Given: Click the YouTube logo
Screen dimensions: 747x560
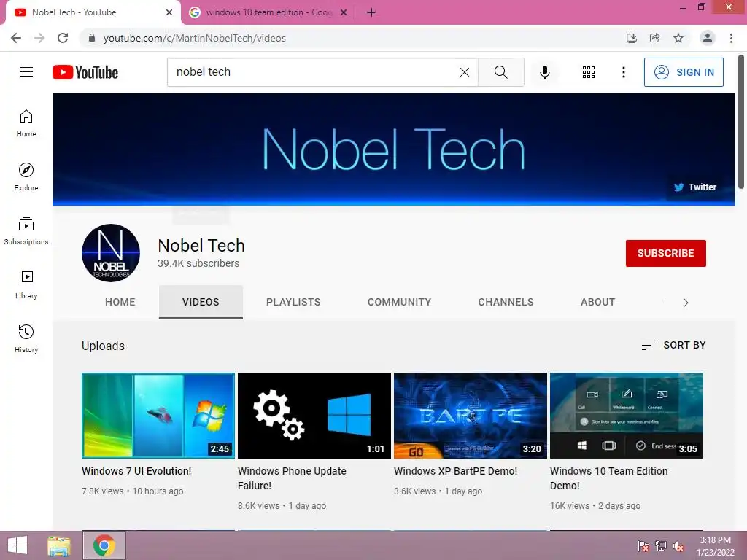Looking at the screenshot, I should (x=85, y=72).
